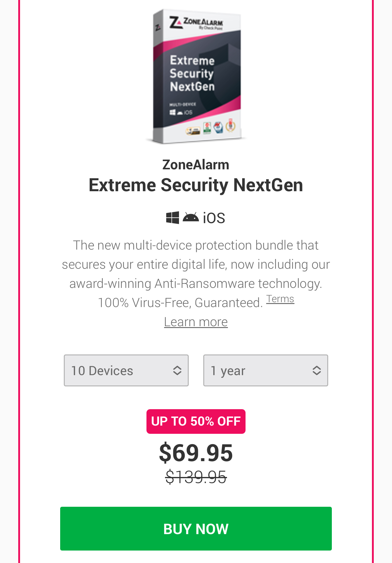Viewport: 392px width, 563px height.
Task: Click up-down arrows in the year selector
Action: click(x=317, y=370)
